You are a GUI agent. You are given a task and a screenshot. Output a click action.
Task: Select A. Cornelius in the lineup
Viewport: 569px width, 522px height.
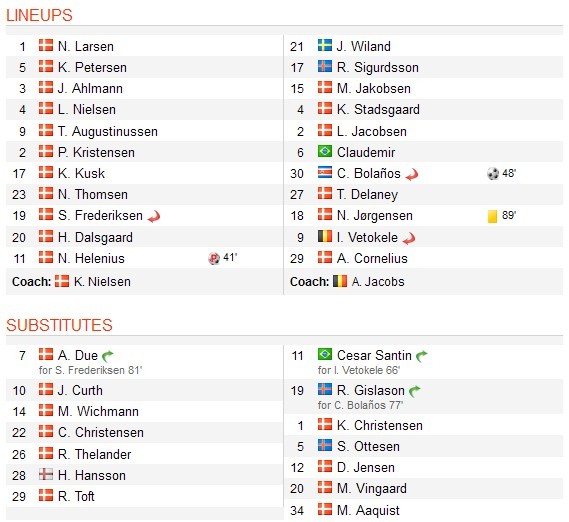[x=372, y=258]
